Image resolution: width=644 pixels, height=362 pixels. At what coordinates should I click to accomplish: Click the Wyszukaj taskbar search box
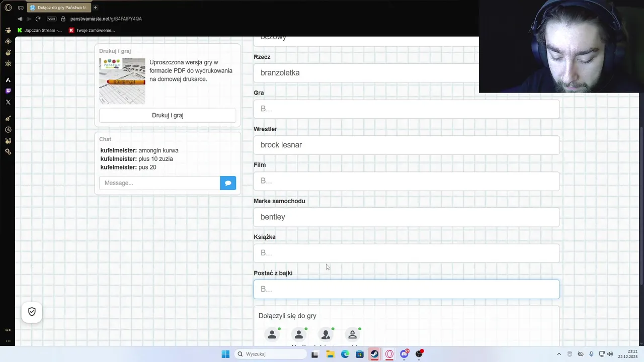[271, 354]
